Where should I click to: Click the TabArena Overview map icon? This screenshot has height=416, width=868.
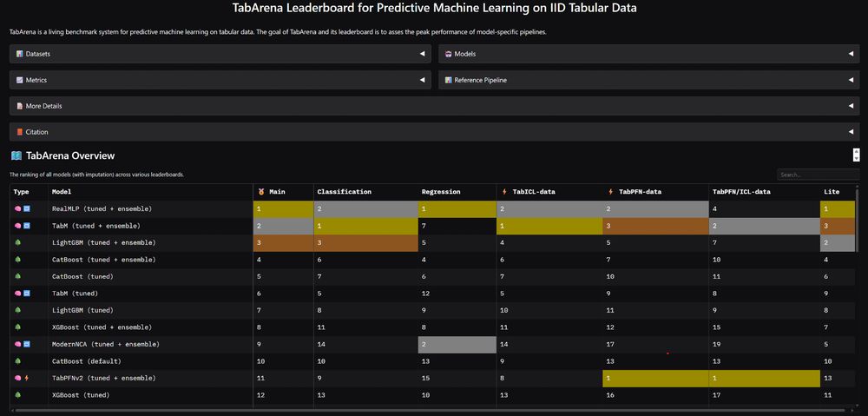tap(16, 155)
